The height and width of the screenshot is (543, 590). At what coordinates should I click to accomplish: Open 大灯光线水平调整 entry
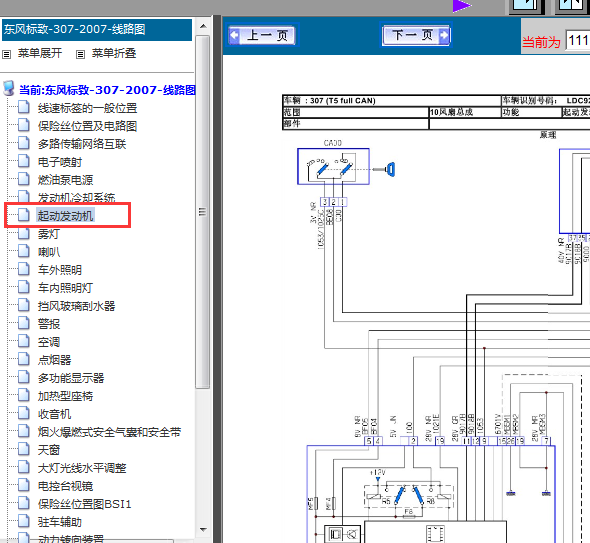(x=82, y=468)
